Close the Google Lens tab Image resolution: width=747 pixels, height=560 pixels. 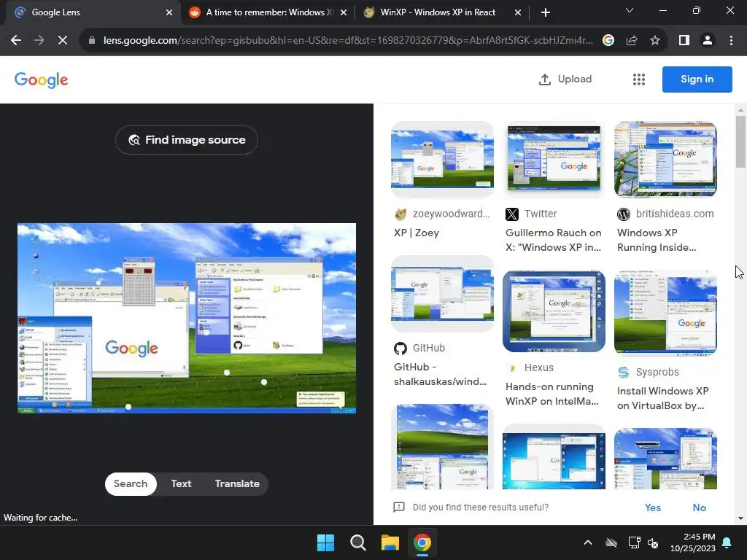coord(169,12)
